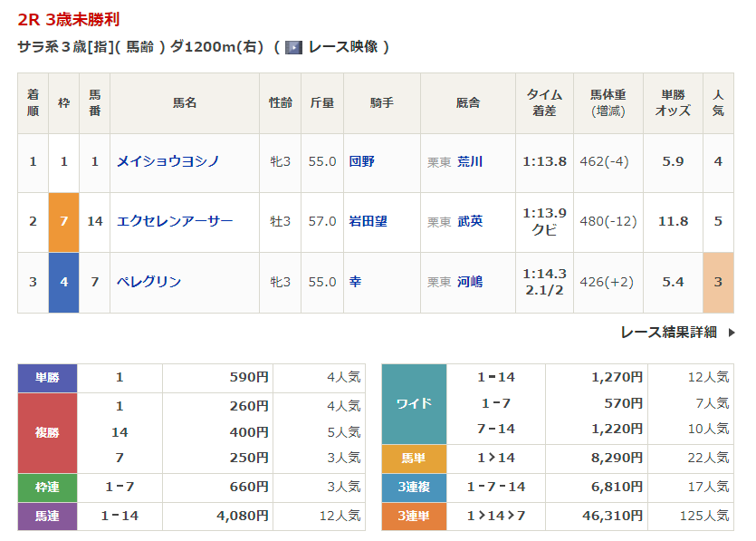Click the orange 3連単 payout label
Viewport: 756px width, 541px height.
click(x=414, y=516)
